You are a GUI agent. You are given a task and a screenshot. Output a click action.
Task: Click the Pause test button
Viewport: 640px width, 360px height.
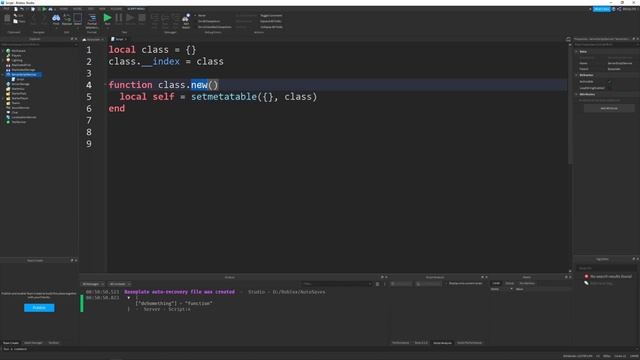(118, 19)
